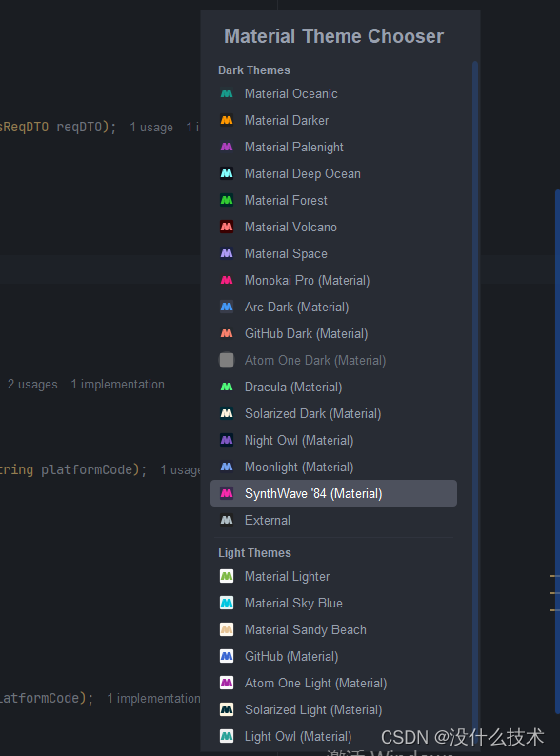Click the Atom One Light icon
Image resolution: width=560 pixels, height=756 pixels.
[x=227, y=683]
